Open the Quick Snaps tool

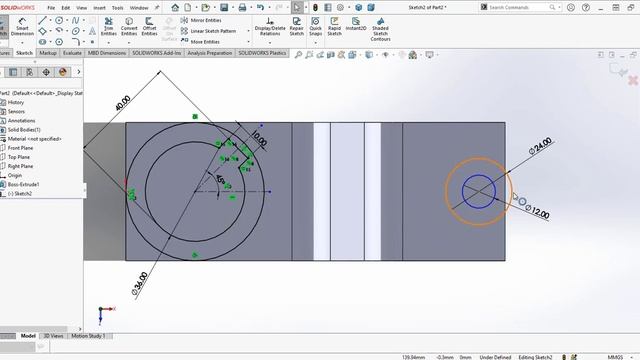(x=315, y=27)
